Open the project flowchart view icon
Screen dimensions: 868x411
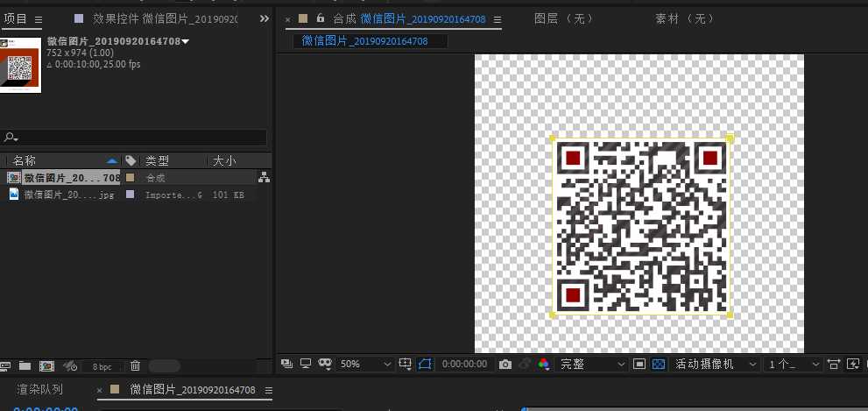(x=264, y=178)
